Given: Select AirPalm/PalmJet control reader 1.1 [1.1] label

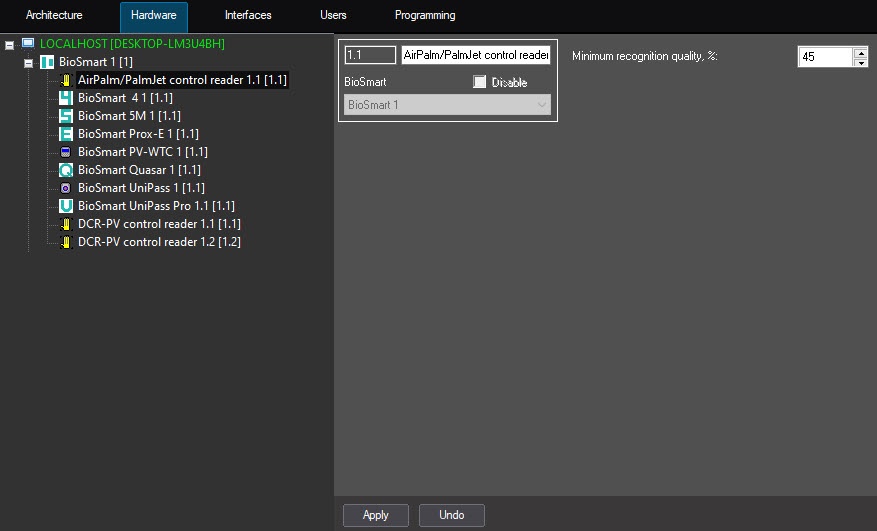Looking at the screenshot, I should click(x=182, y=80).
